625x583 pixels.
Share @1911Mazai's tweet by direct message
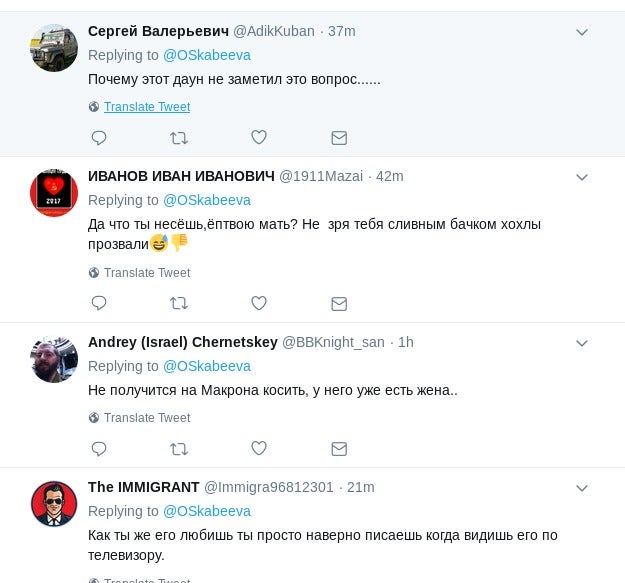pyautogui.click(x=339, y=303)
